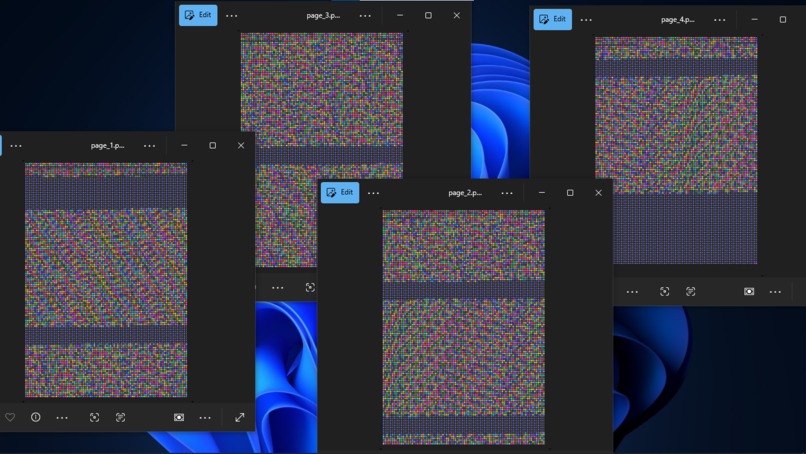806x454 pixels.
Task: Open ellipsis menu right of page_2 title
Action: tap(507, 193)
